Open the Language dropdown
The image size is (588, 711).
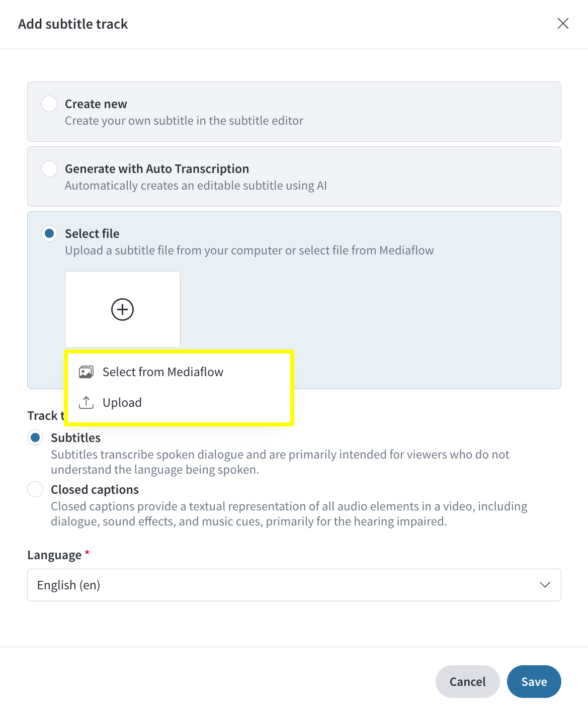[294, 585]
